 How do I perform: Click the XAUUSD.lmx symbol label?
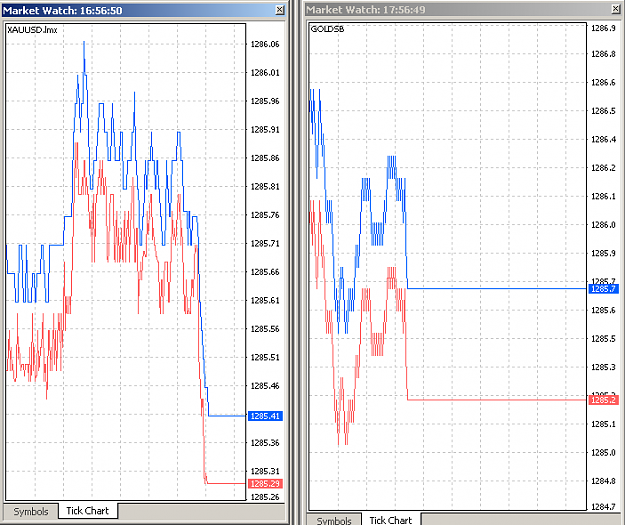pos(32,30)
